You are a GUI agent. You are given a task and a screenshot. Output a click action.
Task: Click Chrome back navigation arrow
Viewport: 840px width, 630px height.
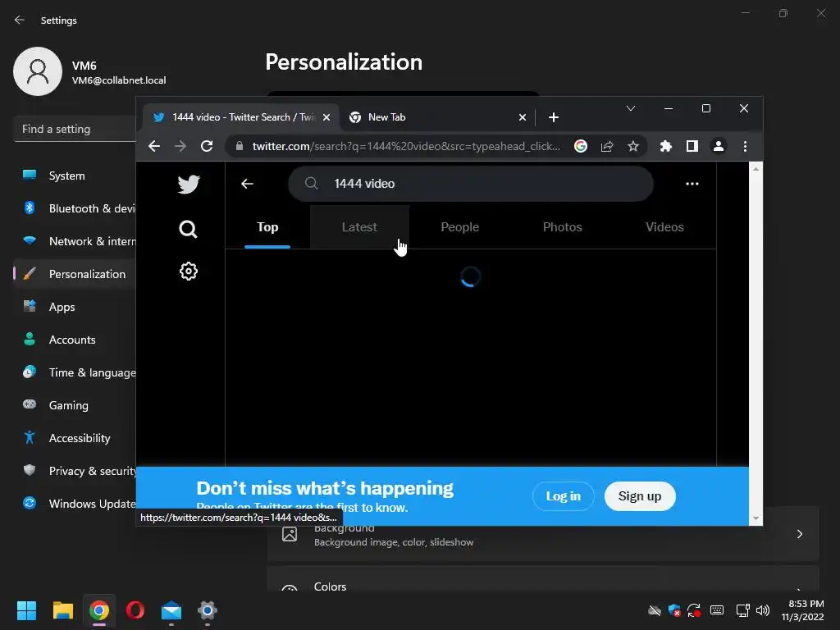click(154, 146)
